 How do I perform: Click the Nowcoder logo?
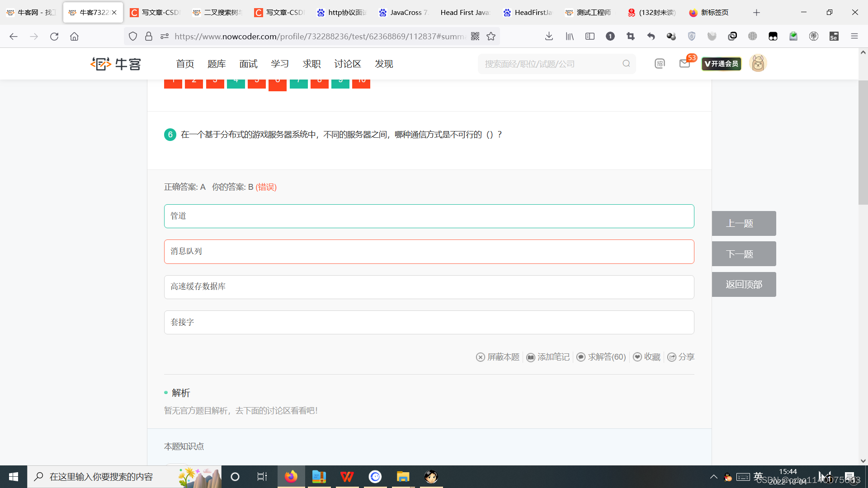[x=116, y=64]
